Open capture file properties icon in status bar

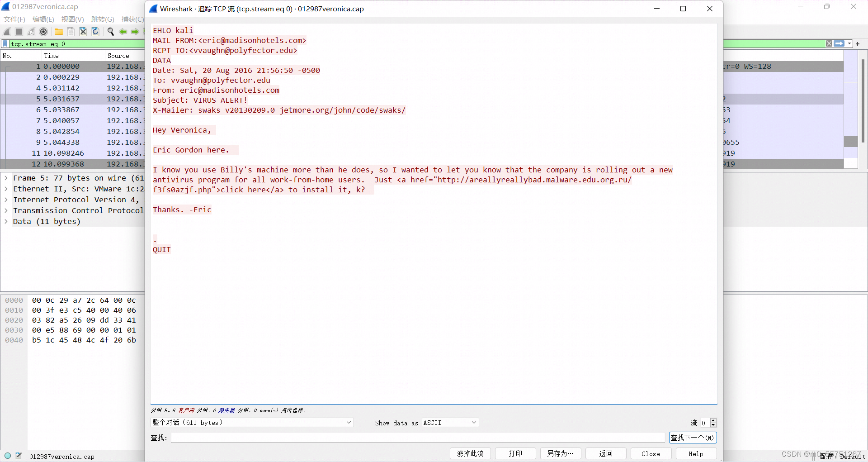19,456
